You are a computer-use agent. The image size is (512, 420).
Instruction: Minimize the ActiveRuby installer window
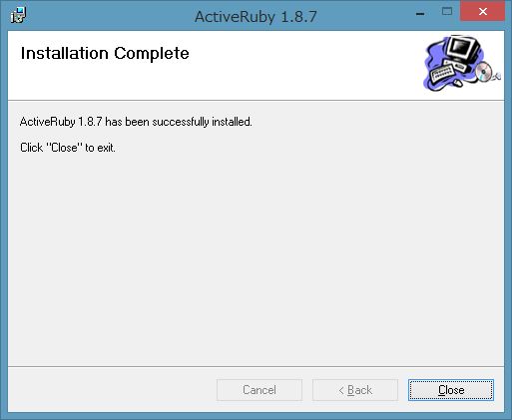pyautogui.click(x=420, y=14)
